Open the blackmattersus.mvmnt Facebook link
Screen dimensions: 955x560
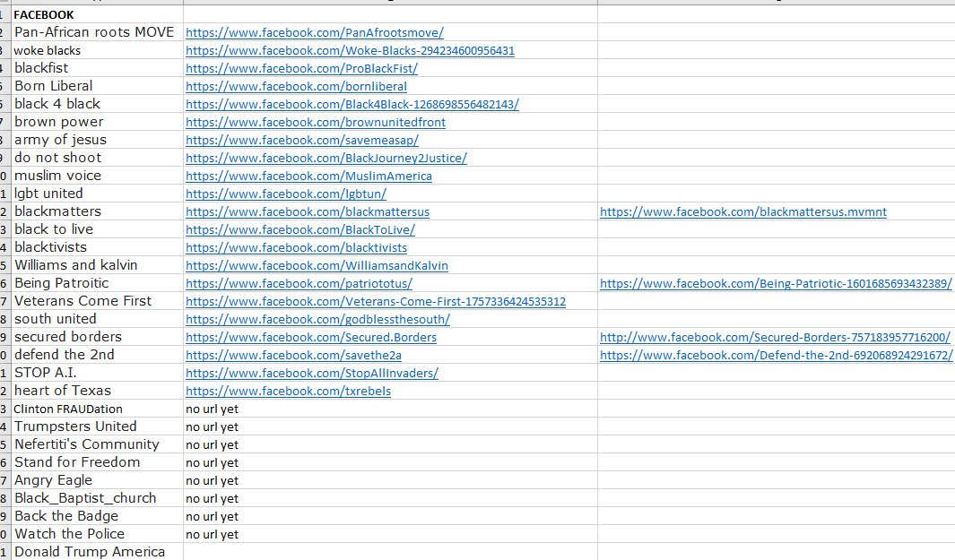coord(743,211)
